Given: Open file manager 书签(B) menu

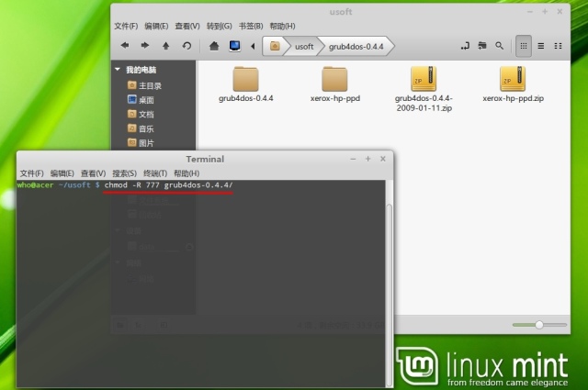Looking at the screenshot, I should 251,27.
